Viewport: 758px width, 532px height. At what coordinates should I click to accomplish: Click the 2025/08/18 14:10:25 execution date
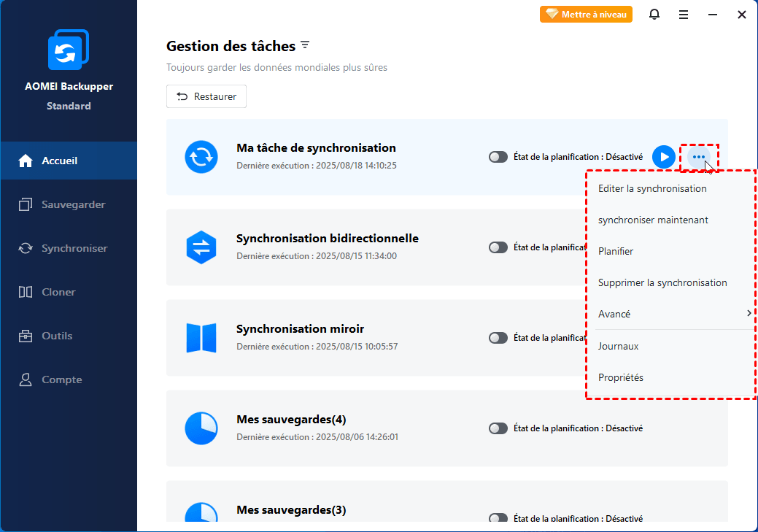(x=356, y=166)
